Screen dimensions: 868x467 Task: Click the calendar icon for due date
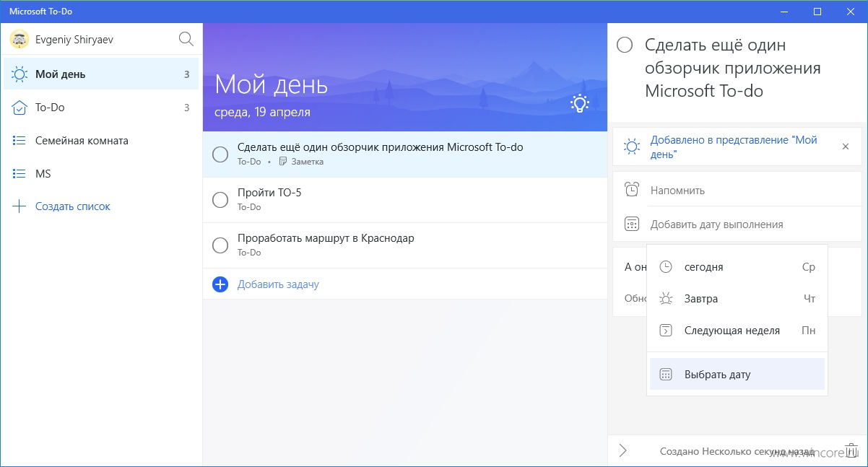[632, 224]
